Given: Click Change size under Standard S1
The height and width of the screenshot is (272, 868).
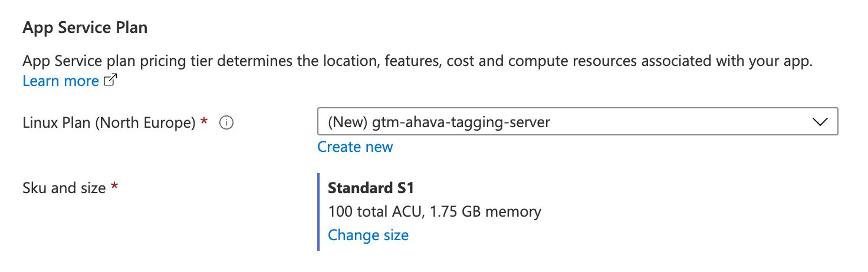Looking at the screenshot, I should (x=368, y=235).
